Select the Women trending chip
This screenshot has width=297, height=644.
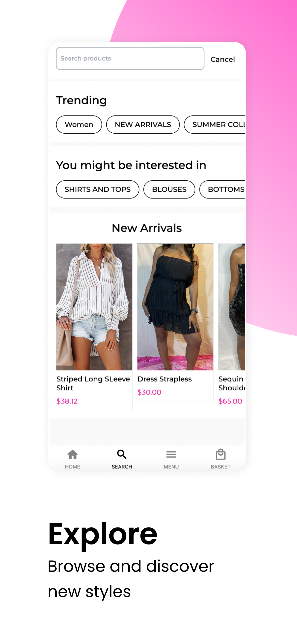(x=79, y=125)
